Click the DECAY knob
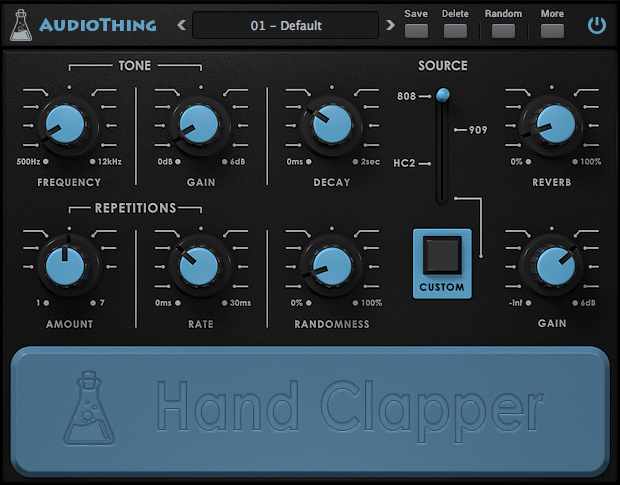Screen dimensions: 620x485 (x=332, y=125)
